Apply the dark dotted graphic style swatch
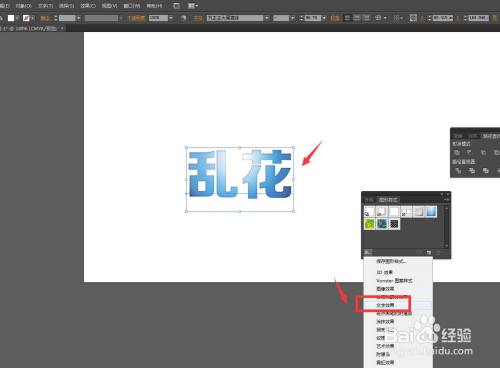 coord(394,224)
